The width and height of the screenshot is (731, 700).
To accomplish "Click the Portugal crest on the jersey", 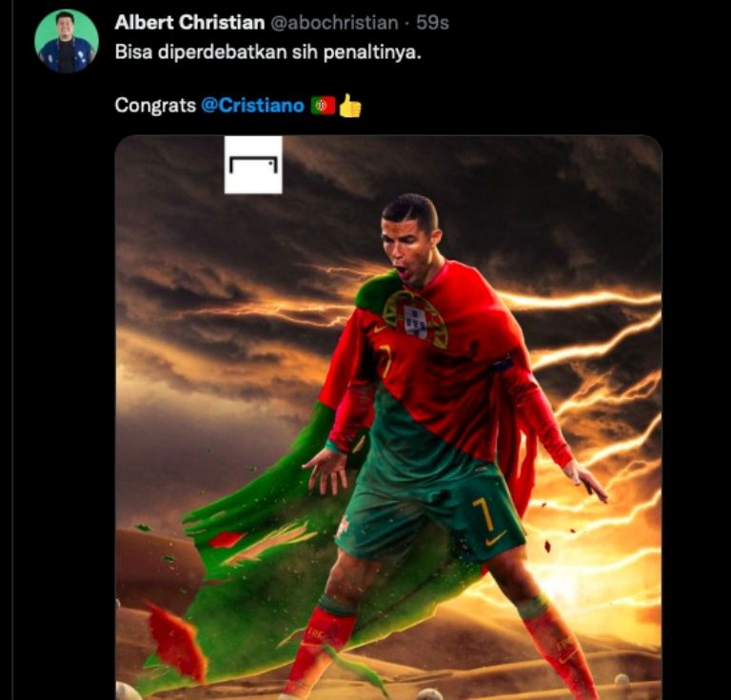I will [x=415, y=318].
